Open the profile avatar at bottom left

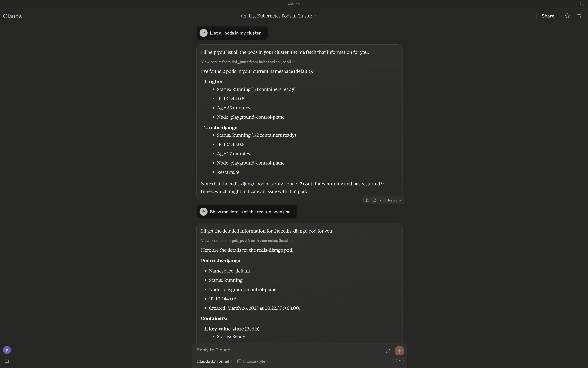[7, 350]
